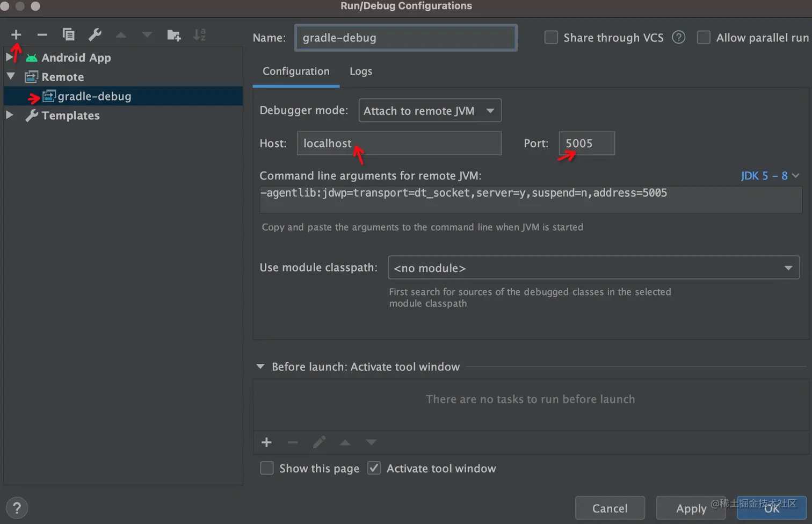Collapse the Before launch section
Viewport: 812px width, 524px height.
[x=260, y=367]
